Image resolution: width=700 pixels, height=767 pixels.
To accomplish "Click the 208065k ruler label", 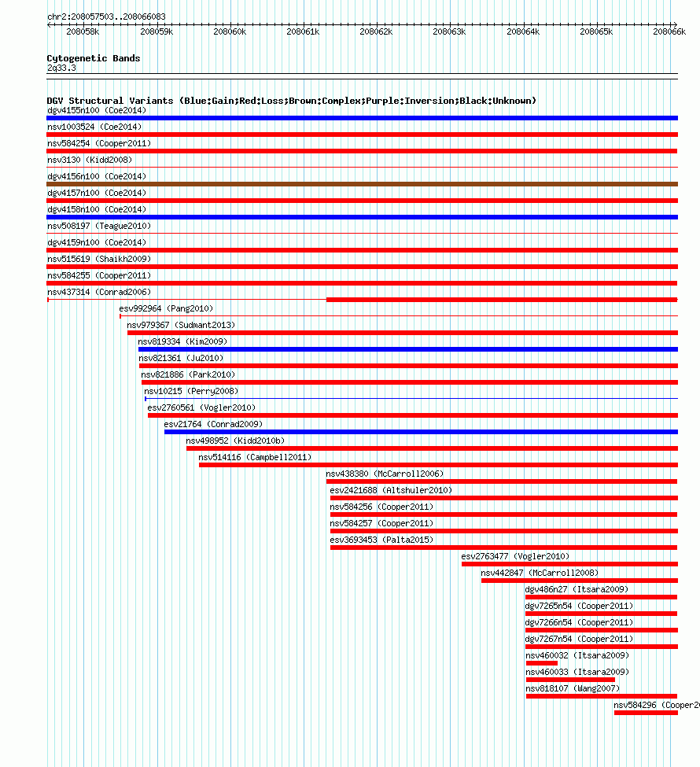I will pos(596,31).
